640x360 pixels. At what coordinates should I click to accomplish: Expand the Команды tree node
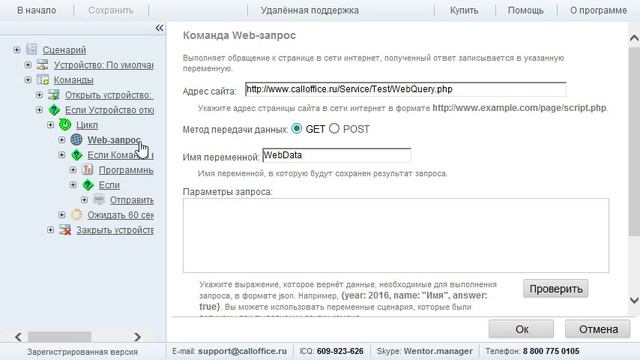pyautogui.click(x=28, y=80)
